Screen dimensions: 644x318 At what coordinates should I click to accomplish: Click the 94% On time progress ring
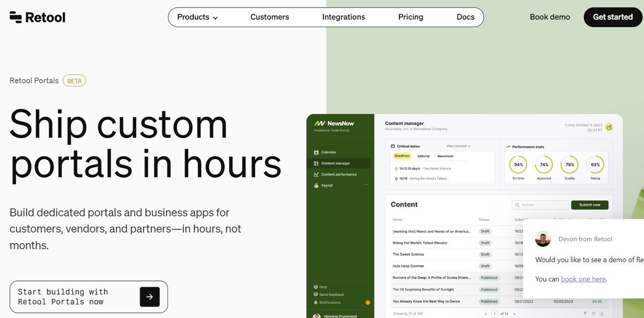pos(518,165)
